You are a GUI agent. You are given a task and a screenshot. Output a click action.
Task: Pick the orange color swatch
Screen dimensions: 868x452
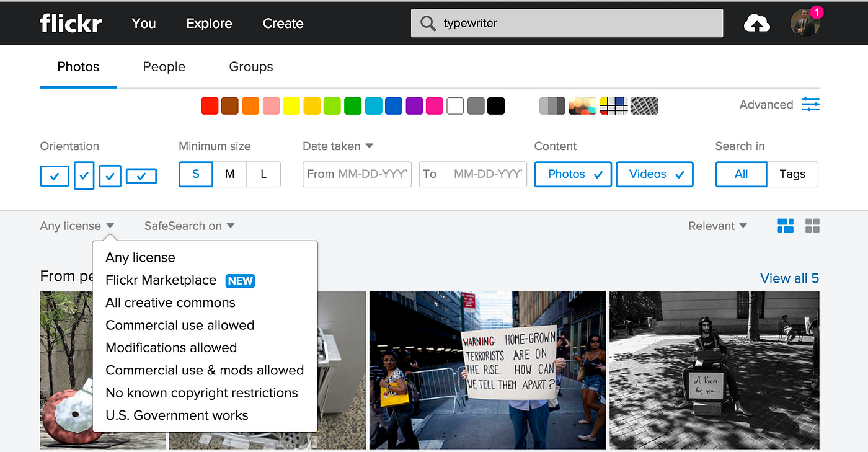pyautogui.click(x=250, y=106)
